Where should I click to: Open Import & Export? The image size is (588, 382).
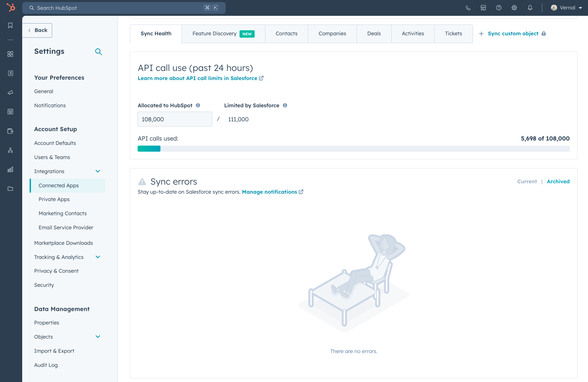(x=54, y=351)
